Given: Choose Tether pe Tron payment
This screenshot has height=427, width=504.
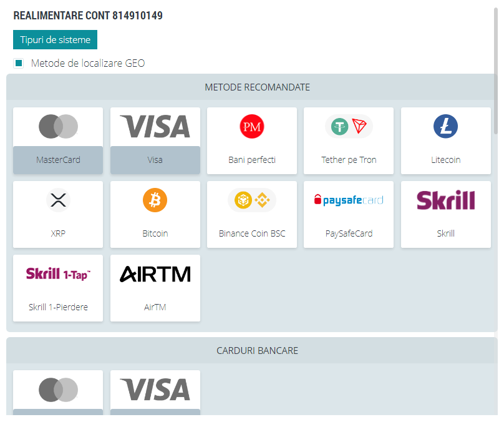Looking at the screenshot, I should click(x=349, y=140).
